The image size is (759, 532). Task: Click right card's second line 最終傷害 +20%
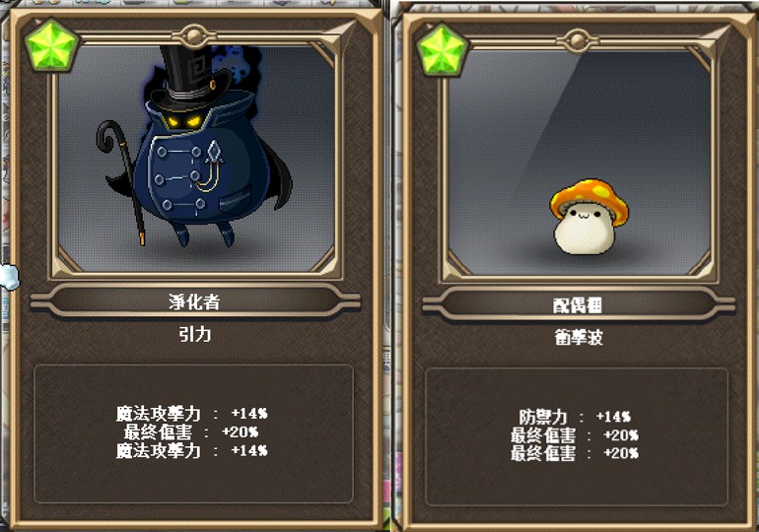tap(575, 435)
